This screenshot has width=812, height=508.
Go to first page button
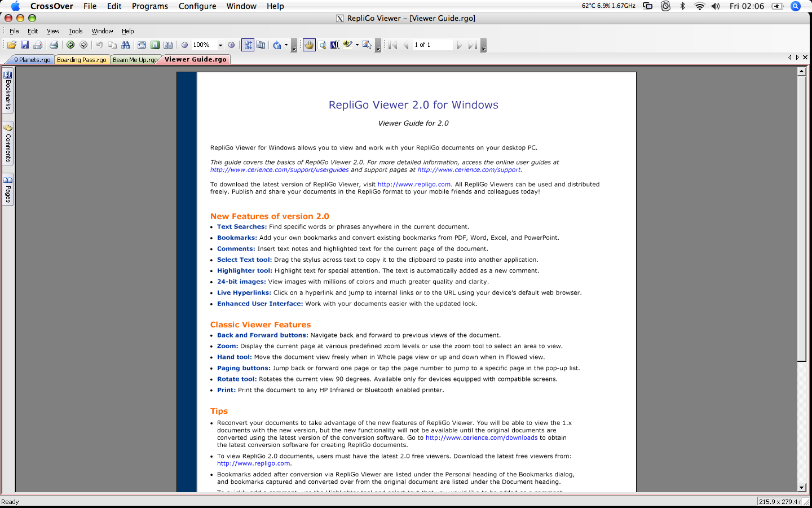click(x=393, y=45)
